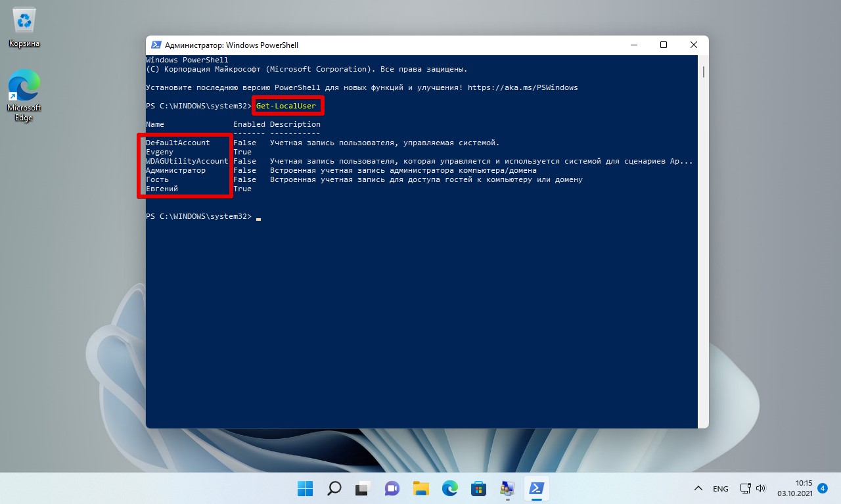The height and width of the screenshot is (504, 841).
Task: Maximize the PowerShell window
Action: click(664, 45)
